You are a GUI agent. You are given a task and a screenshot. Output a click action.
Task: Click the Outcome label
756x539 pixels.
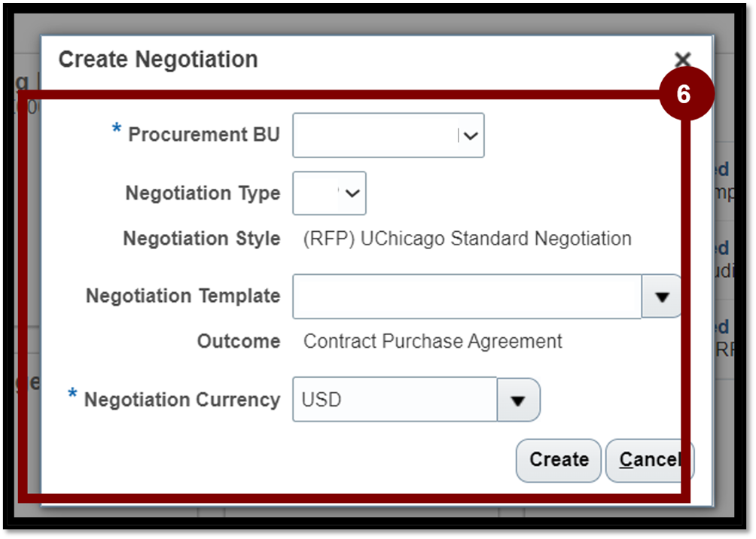pyautogui.click(x=239, y=342)
